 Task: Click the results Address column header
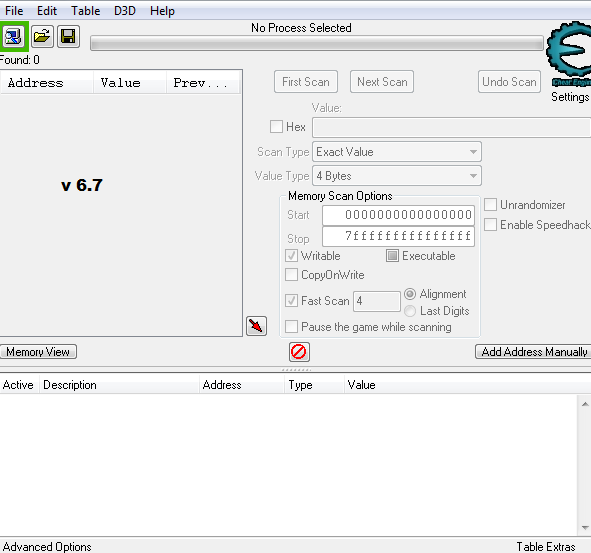pyautogui.click(x=46, y=83)
